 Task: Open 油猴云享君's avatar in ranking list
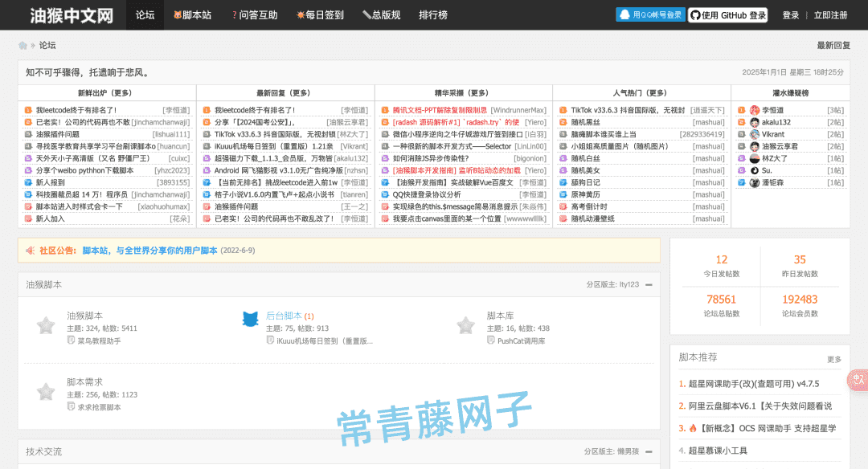point(755,146)
